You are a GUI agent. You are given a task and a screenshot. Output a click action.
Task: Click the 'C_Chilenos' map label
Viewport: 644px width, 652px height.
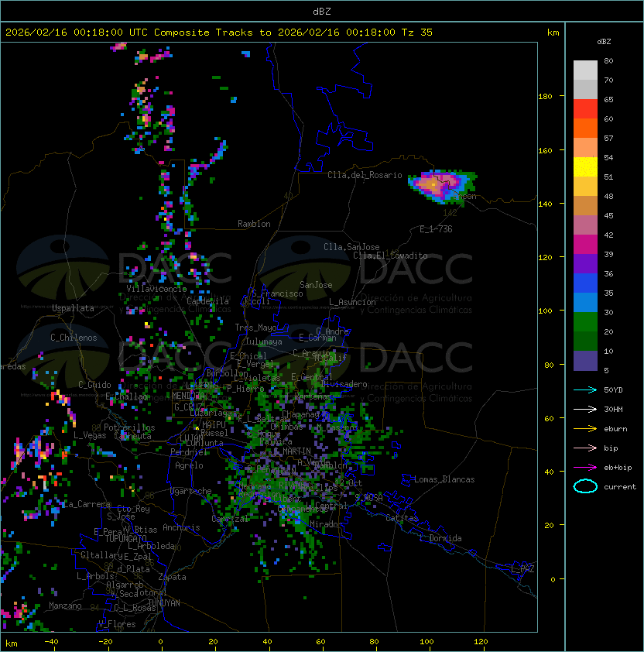[74, 338]
